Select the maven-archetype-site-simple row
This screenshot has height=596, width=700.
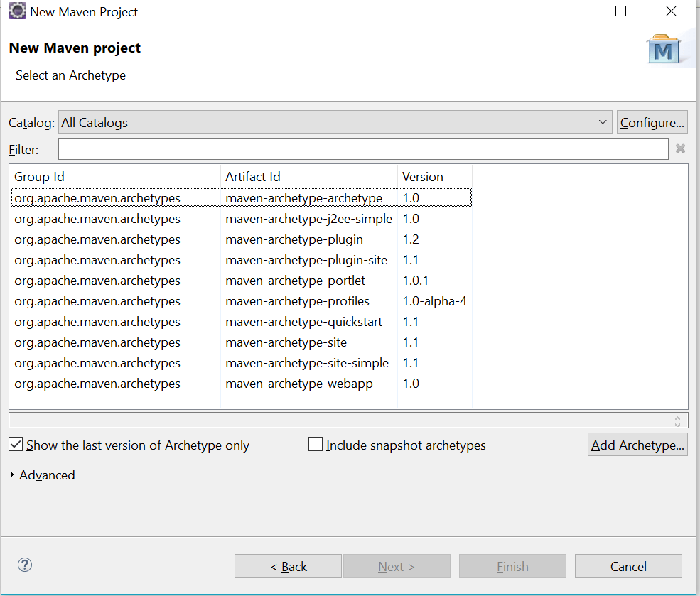pos(241,363)
